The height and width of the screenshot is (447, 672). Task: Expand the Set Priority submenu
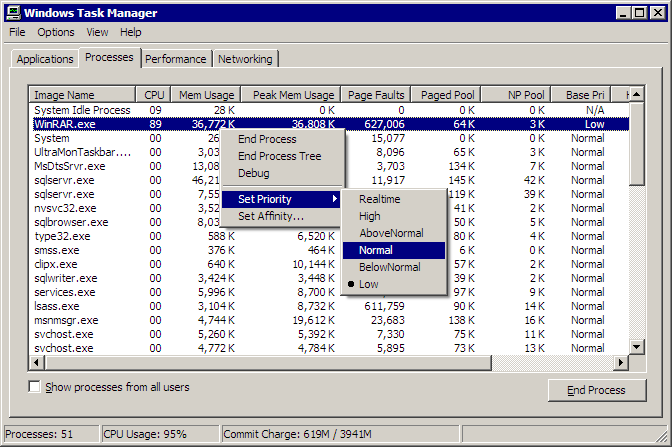[281, 199]
